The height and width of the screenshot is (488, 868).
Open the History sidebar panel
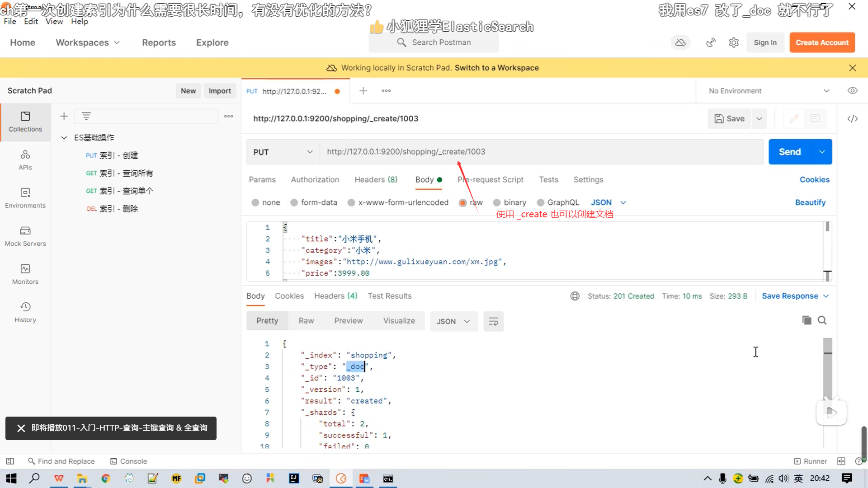25,312
